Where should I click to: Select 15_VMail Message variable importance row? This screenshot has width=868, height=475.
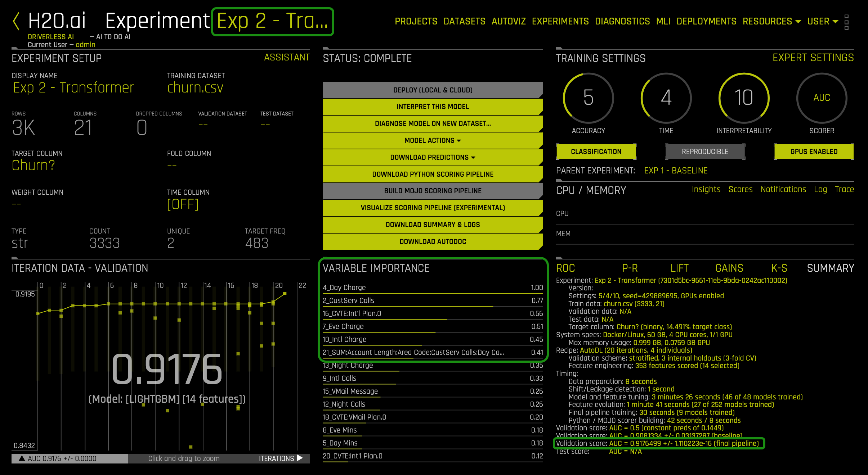[433, 391]
